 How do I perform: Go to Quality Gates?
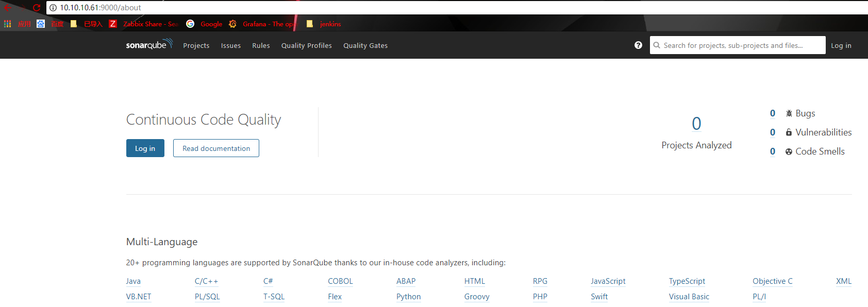tap(365, 45)
